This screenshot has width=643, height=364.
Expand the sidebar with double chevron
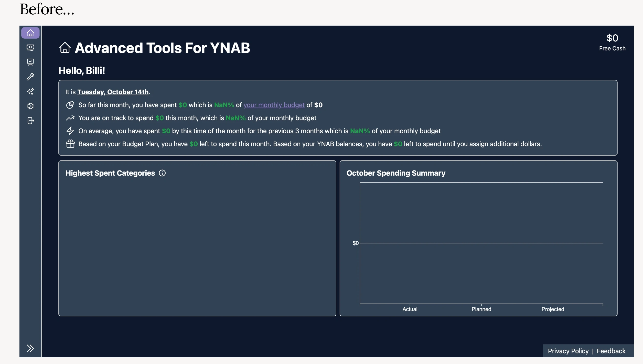coord(30,348)
